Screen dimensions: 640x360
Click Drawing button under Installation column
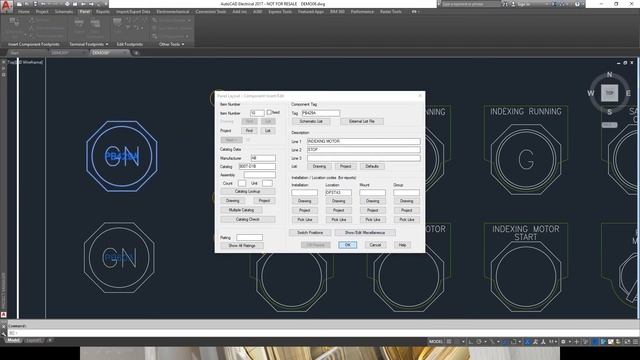pos(304,201)
